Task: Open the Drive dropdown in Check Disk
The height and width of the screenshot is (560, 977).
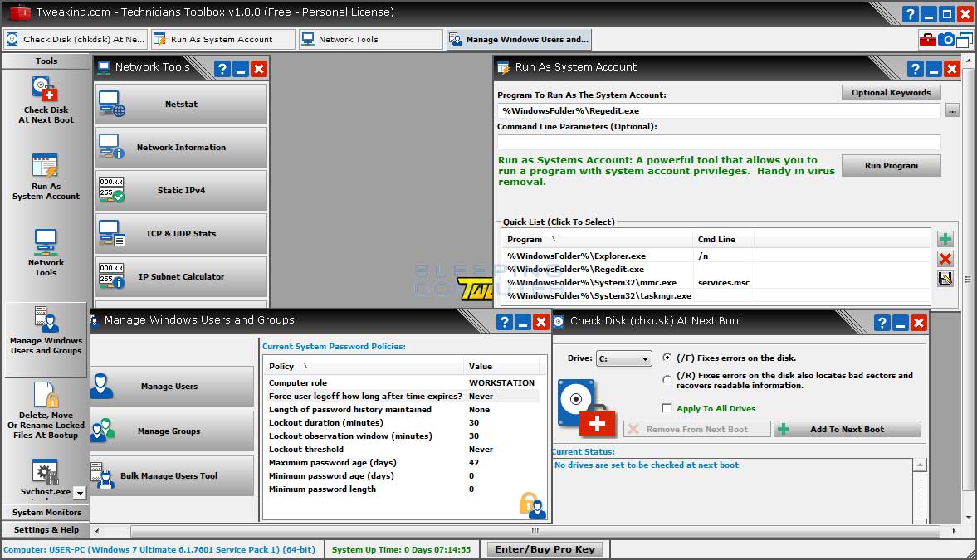Action: [x=623, y=358]
